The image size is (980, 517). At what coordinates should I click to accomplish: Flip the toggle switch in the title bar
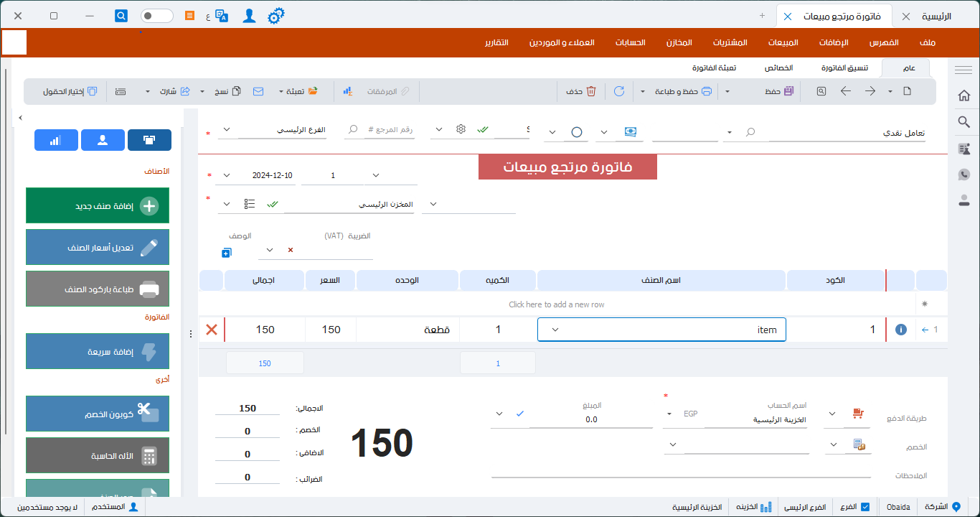(156, 15)
